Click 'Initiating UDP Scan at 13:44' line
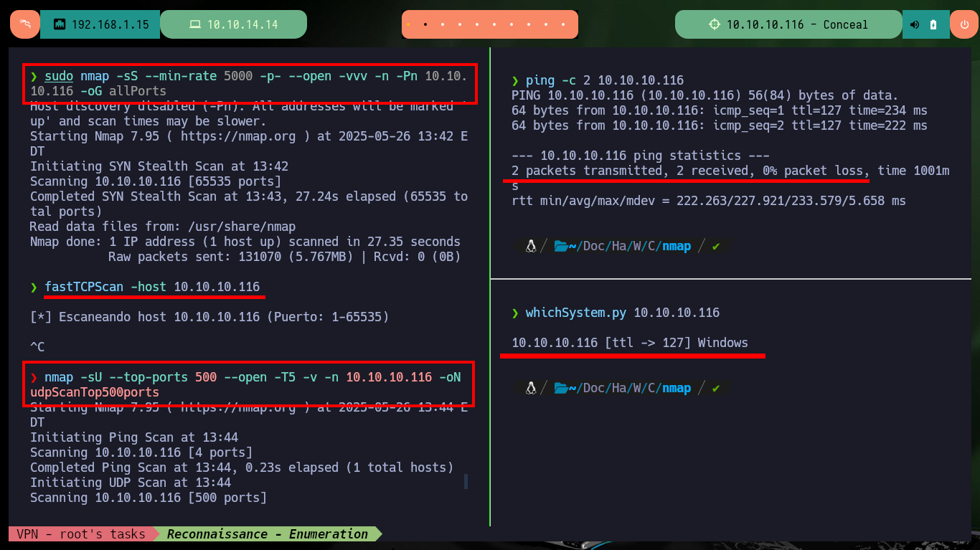This screenshot has width=980, height=550. click(x=131, y=483)
